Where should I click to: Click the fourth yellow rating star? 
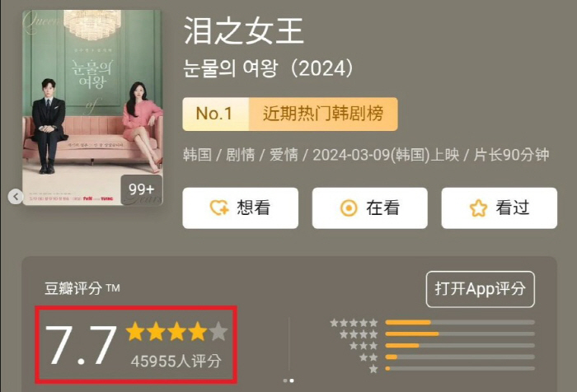pos(198,331)
